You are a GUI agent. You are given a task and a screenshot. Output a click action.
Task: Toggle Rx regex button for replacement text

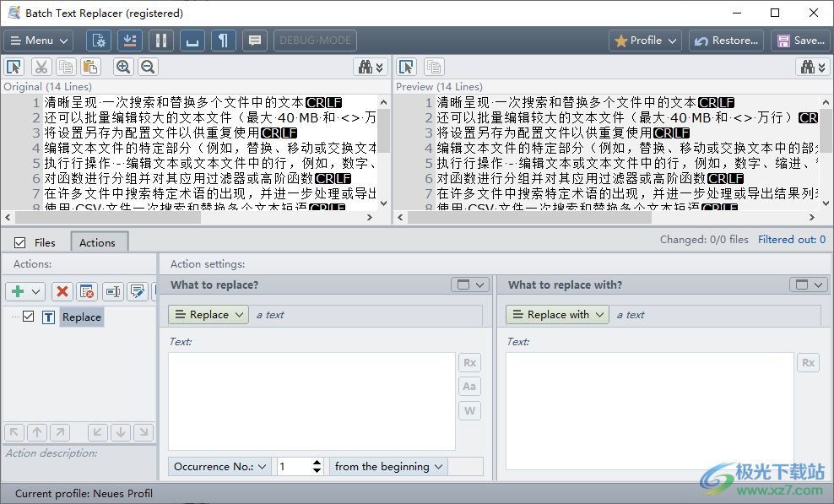(809, 362)
